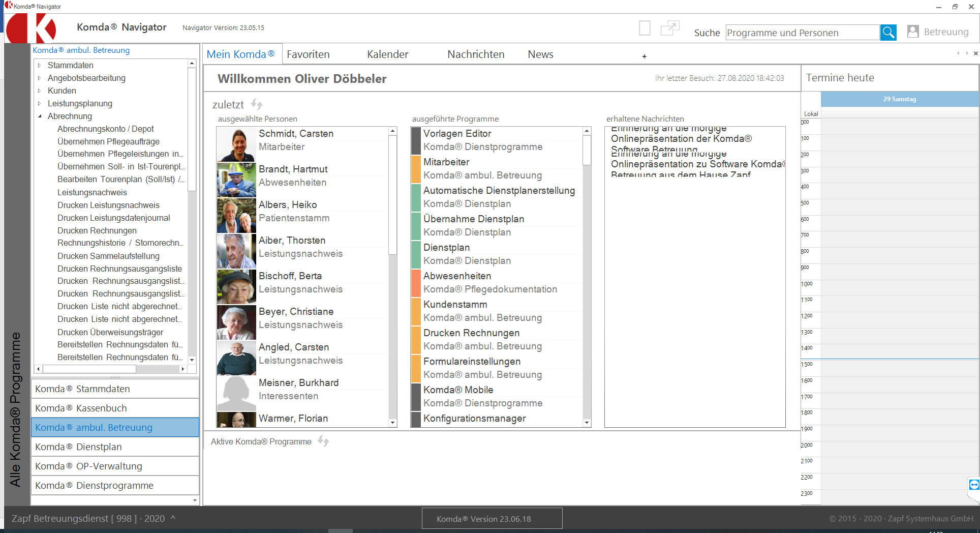Open Drucken Leistungsdatenjournal in the tree
980x533 pixels.
pyautogui.click(x=114, y=218)
